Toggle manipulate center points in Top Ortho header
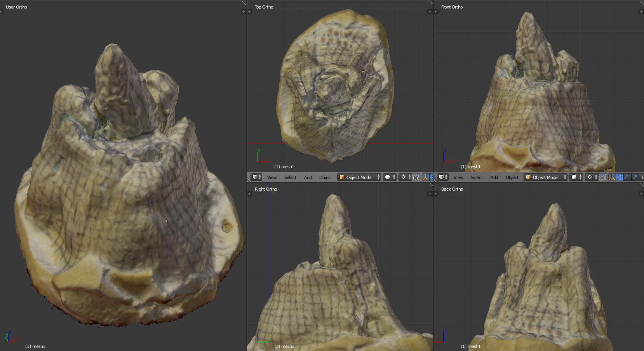The image size is (644, 351). click(416, 177)
